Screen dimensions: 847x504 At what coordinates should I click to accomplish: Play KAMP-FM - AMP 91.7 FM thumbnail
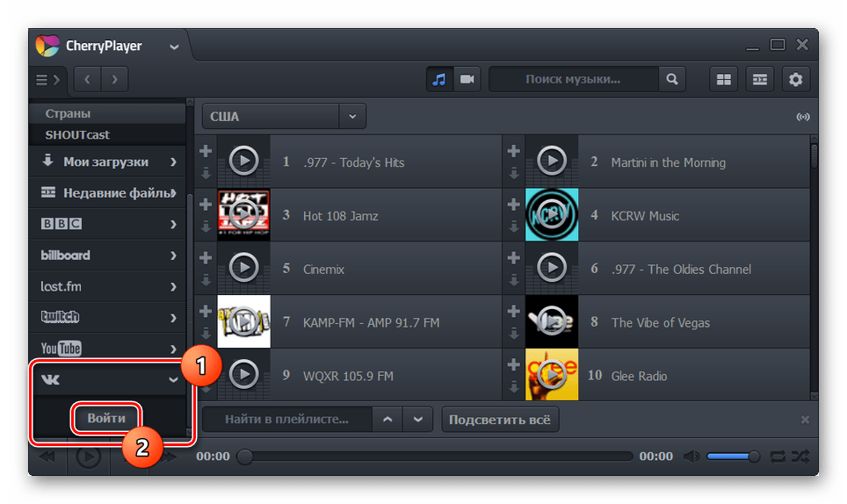243,321
